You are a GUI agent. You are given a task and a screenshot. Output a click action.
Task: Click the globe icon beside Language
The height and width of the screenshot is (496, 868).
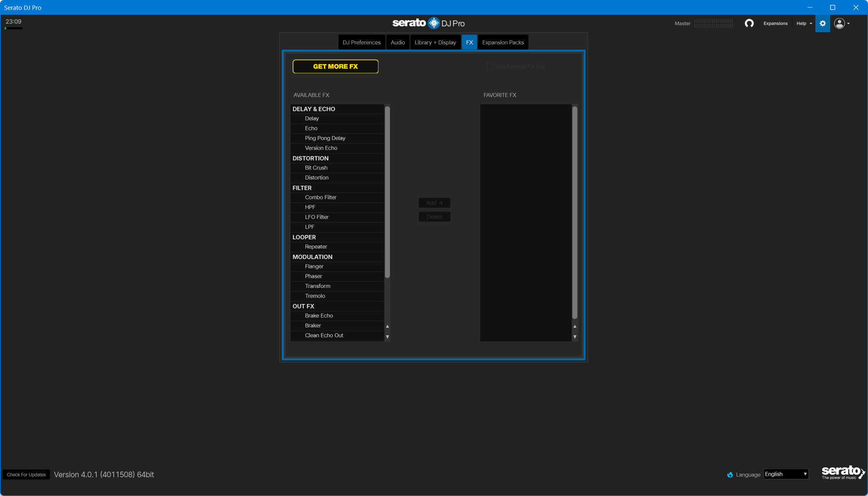tap(730, 475)
